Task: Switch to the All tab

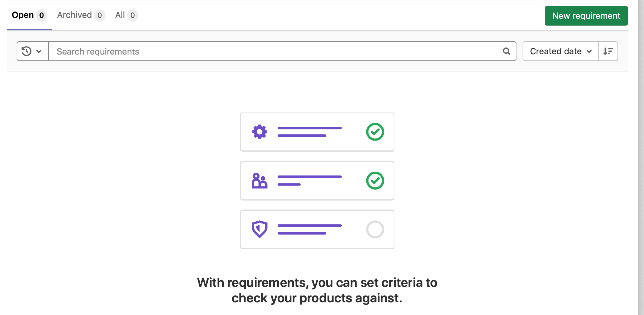Action: [x=120, y=15]
